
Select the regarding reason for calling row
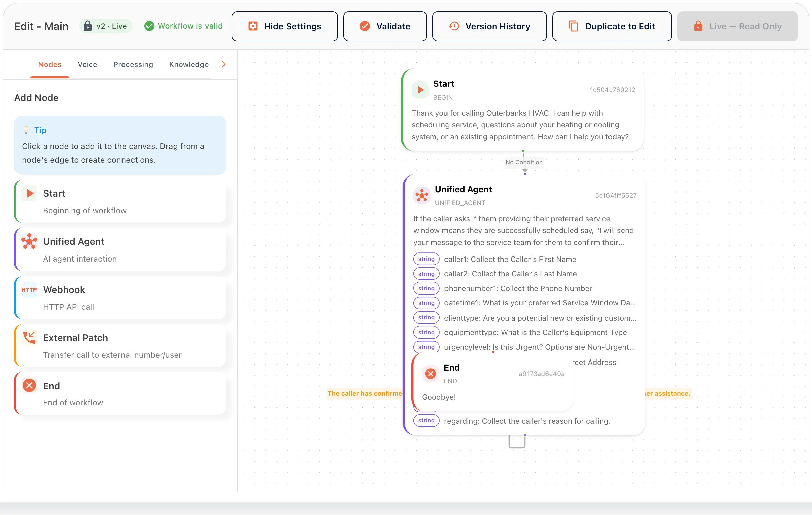click(525, 421)
